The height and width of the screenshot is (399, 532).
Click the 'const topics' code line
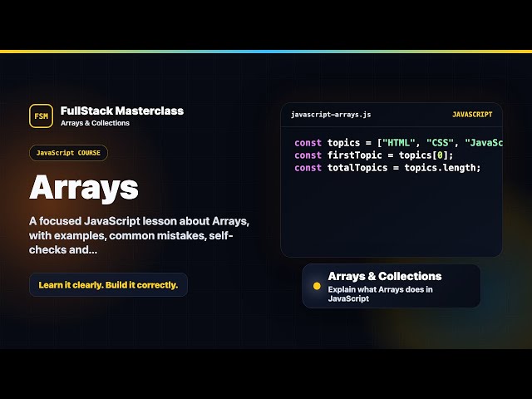click(x=398, y=143)
